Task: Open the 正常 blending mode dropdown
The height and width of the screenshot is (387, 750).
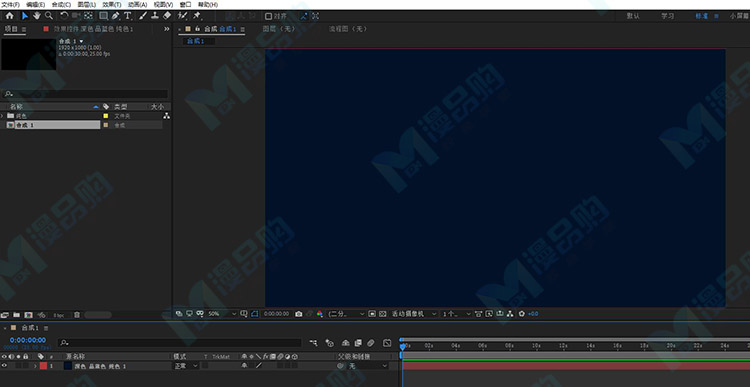Action: (x=186, y=365)
